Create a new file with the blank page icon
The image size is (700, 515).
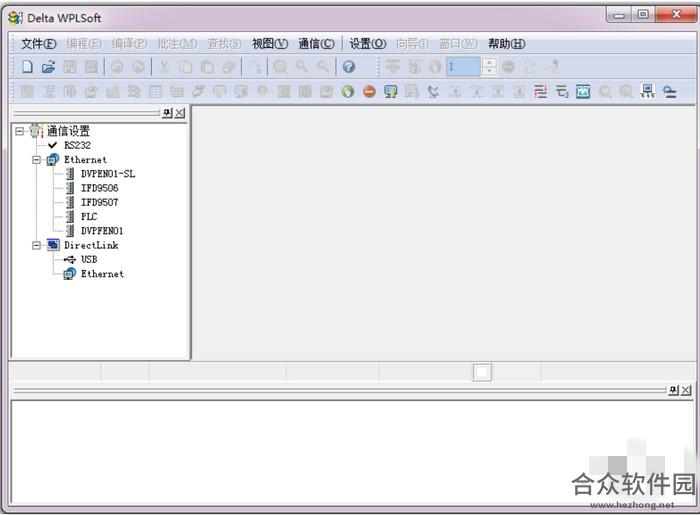click(28, 67)
